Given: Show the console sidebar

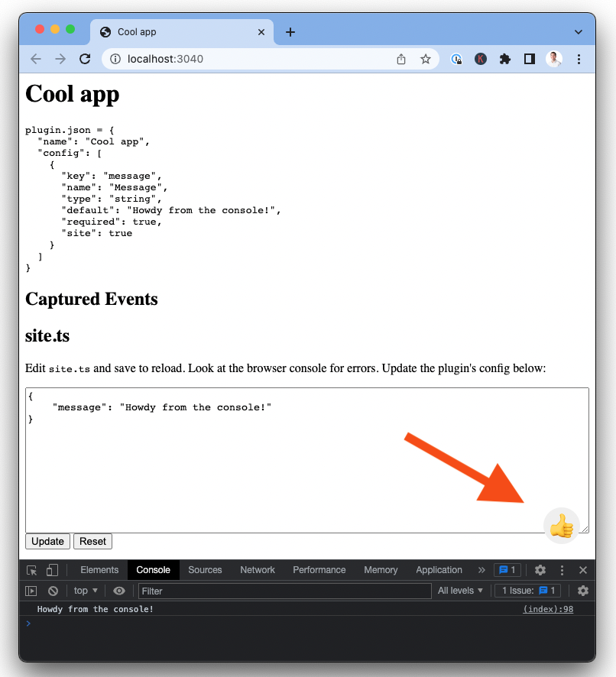Looking at the screenshot, I should point(31,591).
